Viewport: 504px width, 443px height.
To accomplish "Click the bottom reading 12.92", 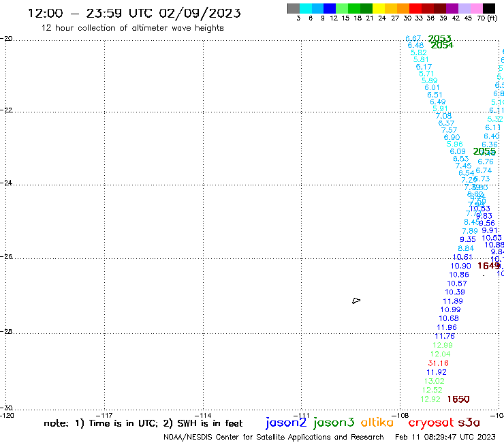I will [430, 399].
